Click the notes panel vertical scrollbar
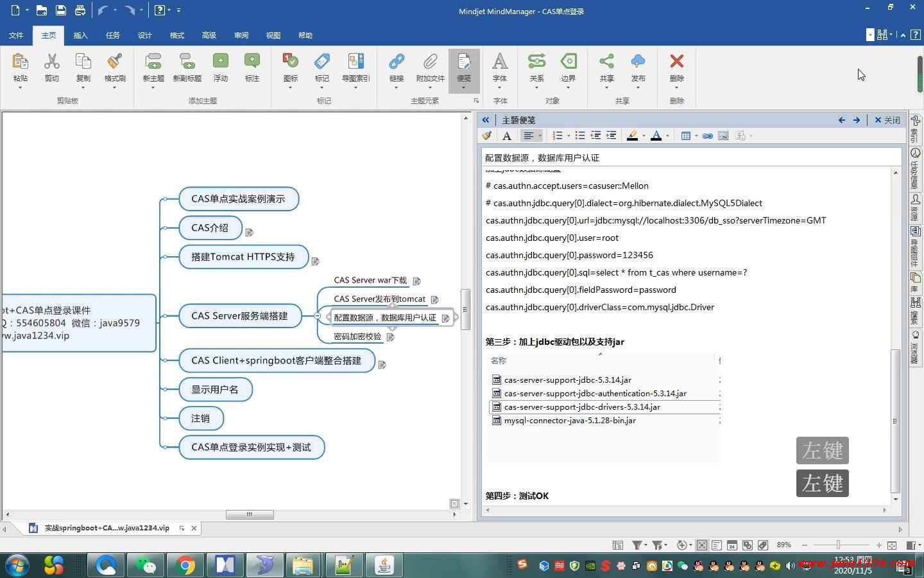 [896, 421]
